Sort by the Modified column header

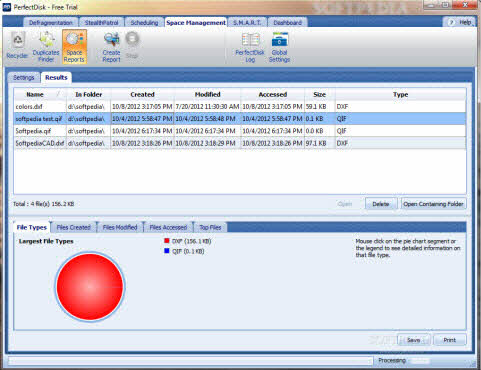point(207,94)
